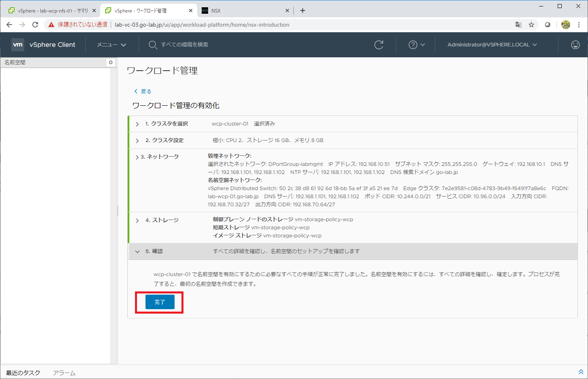588x379 pixels.
Task: Reload the browser page
Action: [x=35, y=25]
